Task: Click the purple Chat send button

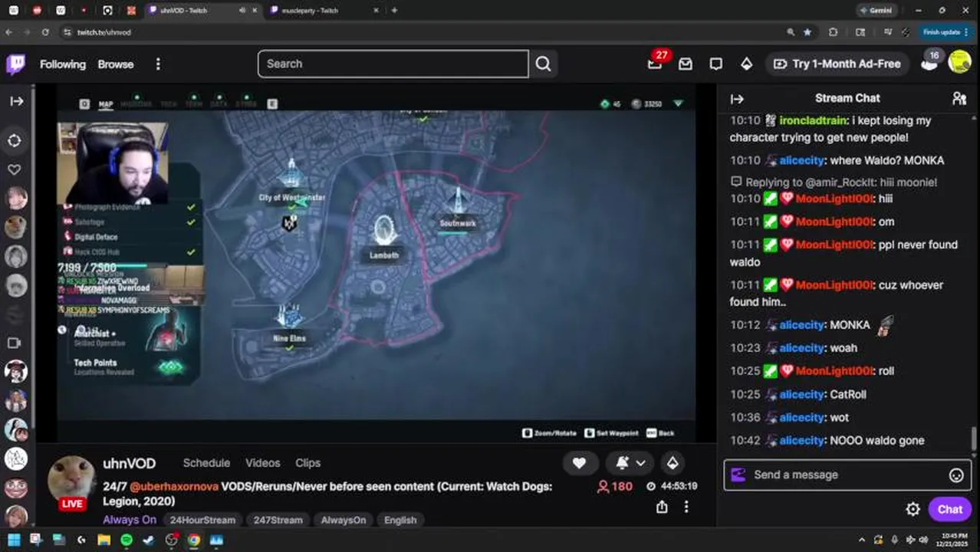Action: (949, 509)
